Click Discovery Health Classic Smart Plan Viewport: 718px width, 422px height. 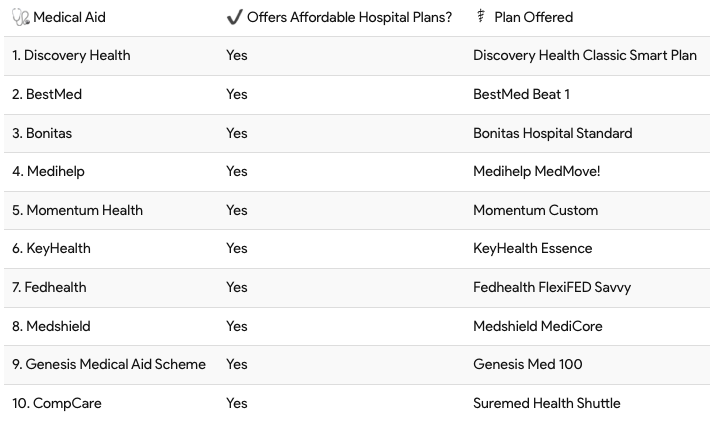coord(584,56)
